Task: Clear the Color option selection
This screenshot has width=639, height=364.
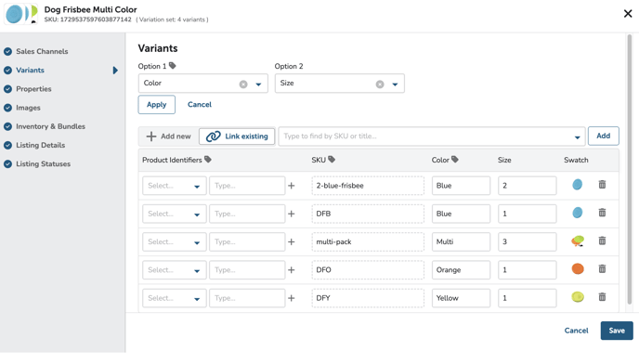Action: [243, 84]
